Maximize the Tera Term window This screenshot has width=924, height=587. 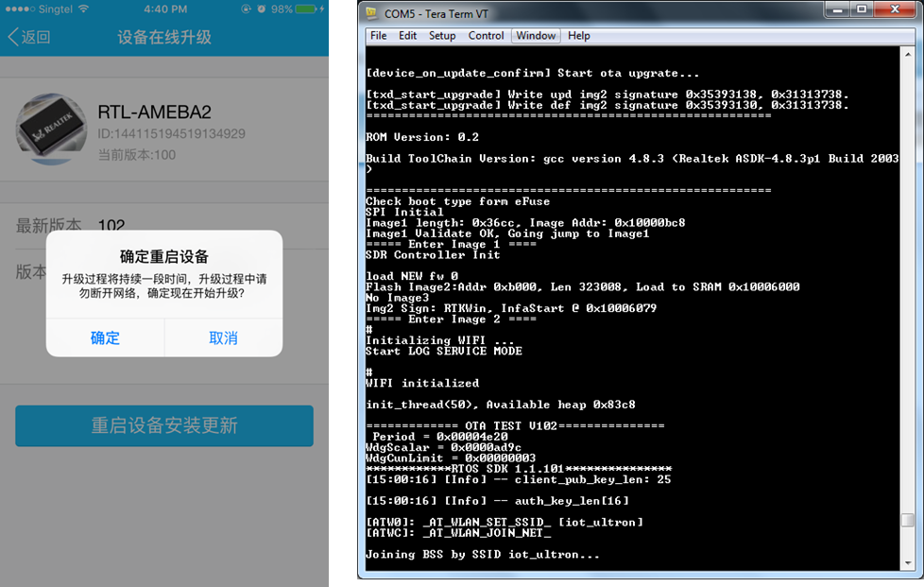coord(862,9)
